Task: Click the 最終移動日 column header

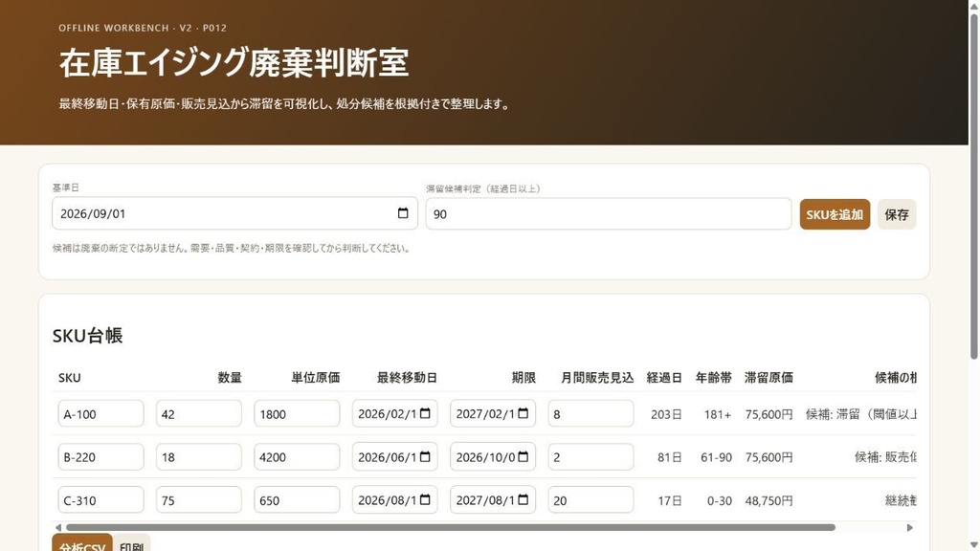Action: tap(407, 377)
